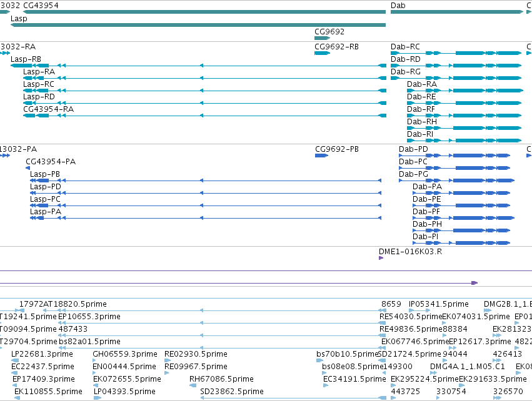Click the RH67086.5prime EST label
The height and width of the screenshot is (401, 532).
(221, 379)
